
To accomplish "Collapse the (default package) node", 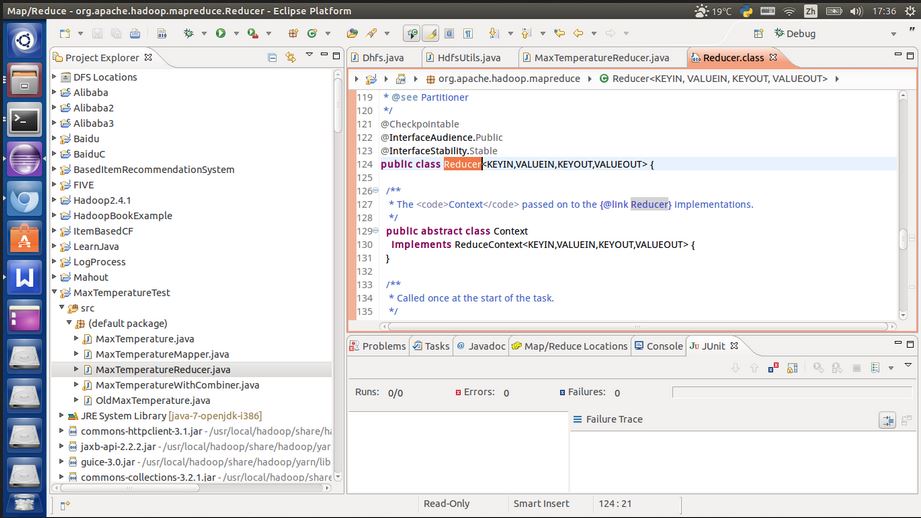I will (69, 322).
